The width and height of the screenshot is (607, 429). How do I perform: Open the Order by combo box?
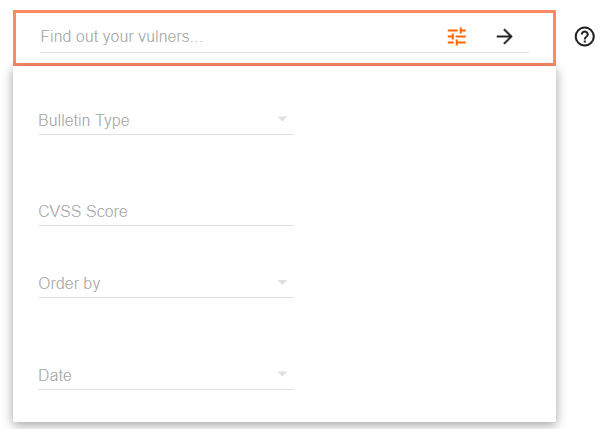pos(165,284)
